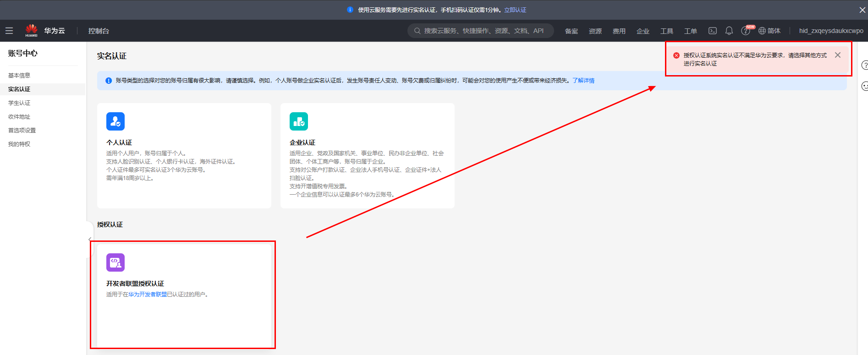
Task: Click the 立即认证 link
Action: pos(515,10)
